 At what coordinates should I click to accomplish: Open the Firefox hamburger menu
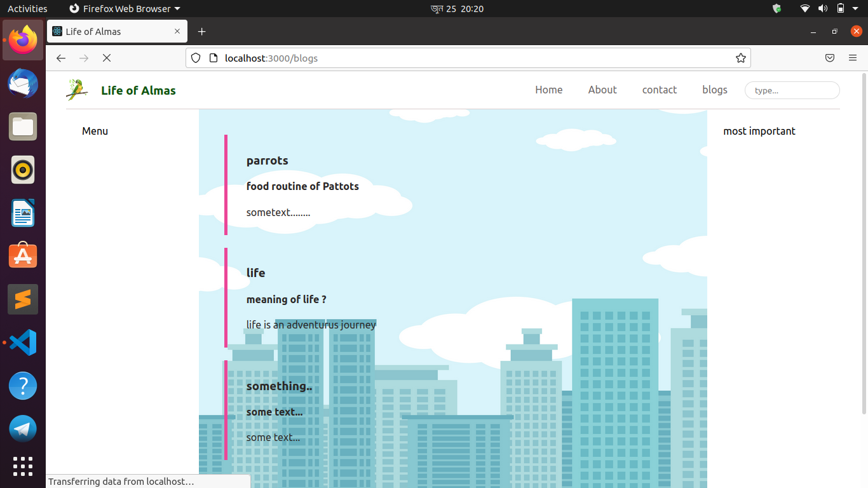[853, 58]
